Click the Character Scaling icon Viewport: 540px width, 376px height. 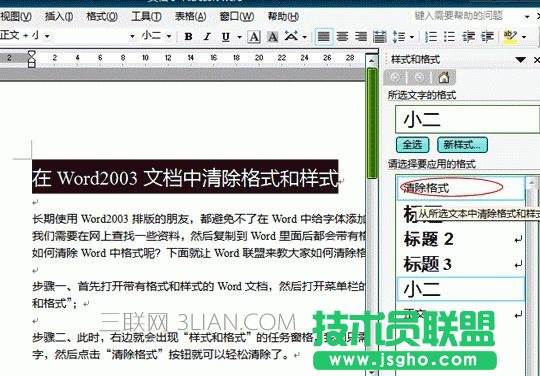291,36
